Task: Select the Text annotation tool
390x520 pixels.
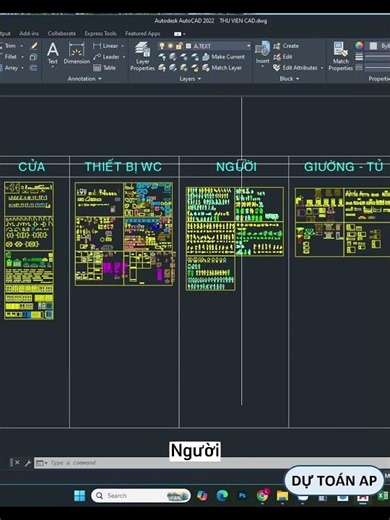Action: point(53,53)
